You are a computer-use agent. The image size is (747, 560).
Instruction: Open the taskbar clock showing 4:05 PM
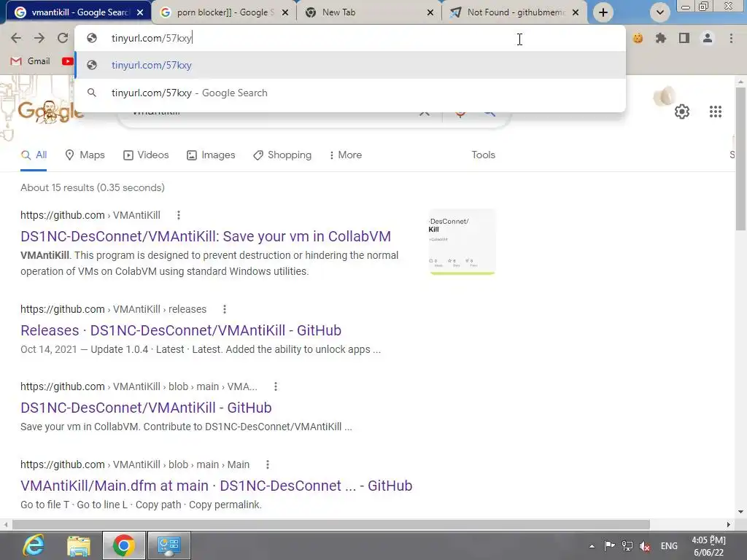tap(708, 546)
